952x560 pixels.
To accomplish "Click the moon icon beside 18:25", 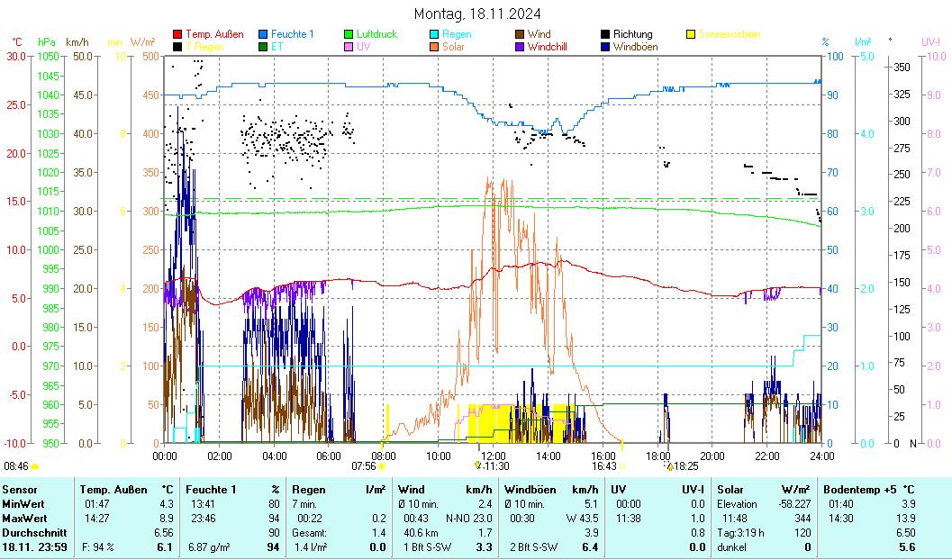I will point(669,466).
